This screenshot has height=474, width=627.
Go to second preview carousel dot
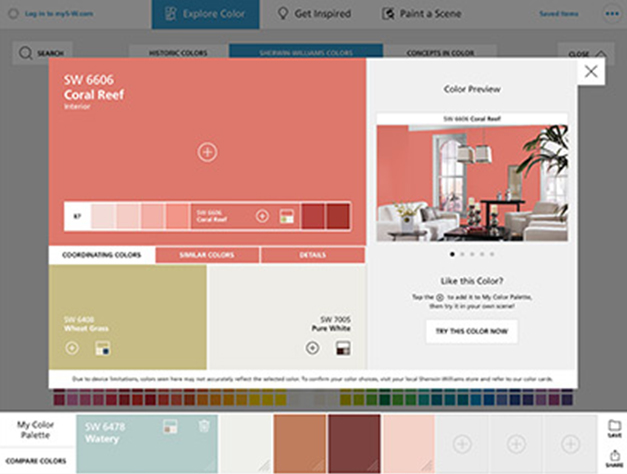click(x=462, y=254)
